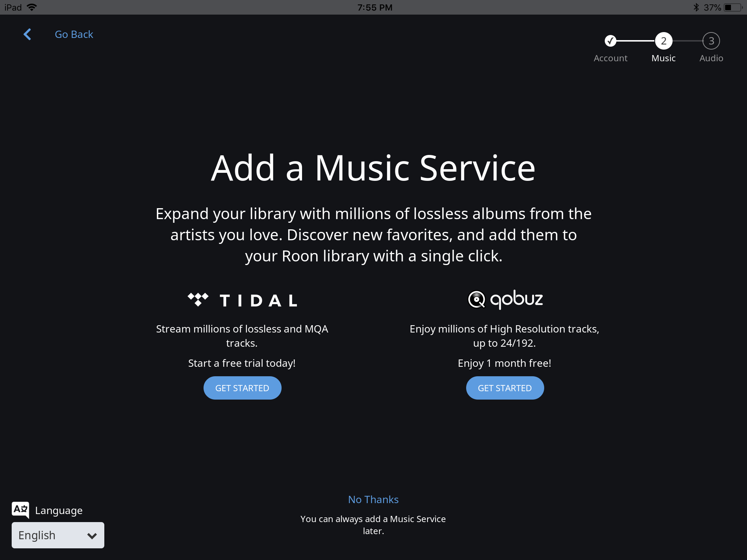Click 'Enjoy 1 month free!' text
747x560 pixels.
click(x=504, y=363)
